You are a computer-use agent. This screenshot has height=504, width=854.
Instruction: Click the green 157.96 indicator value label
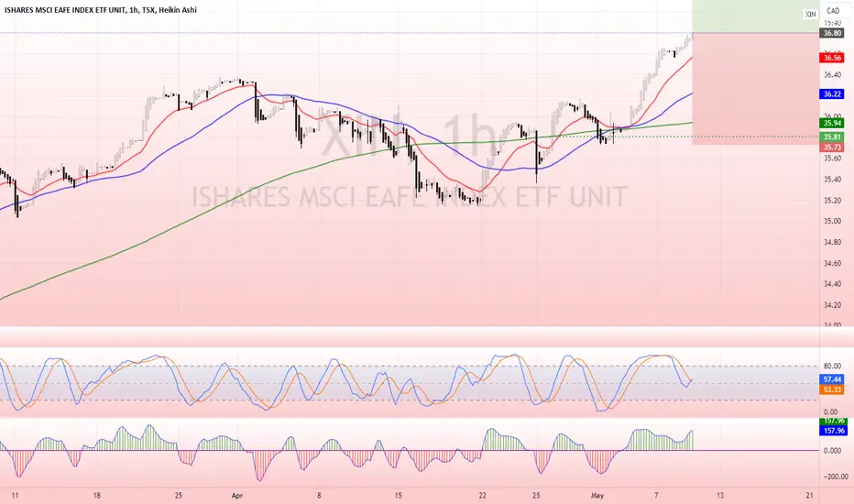pos(833,422)
